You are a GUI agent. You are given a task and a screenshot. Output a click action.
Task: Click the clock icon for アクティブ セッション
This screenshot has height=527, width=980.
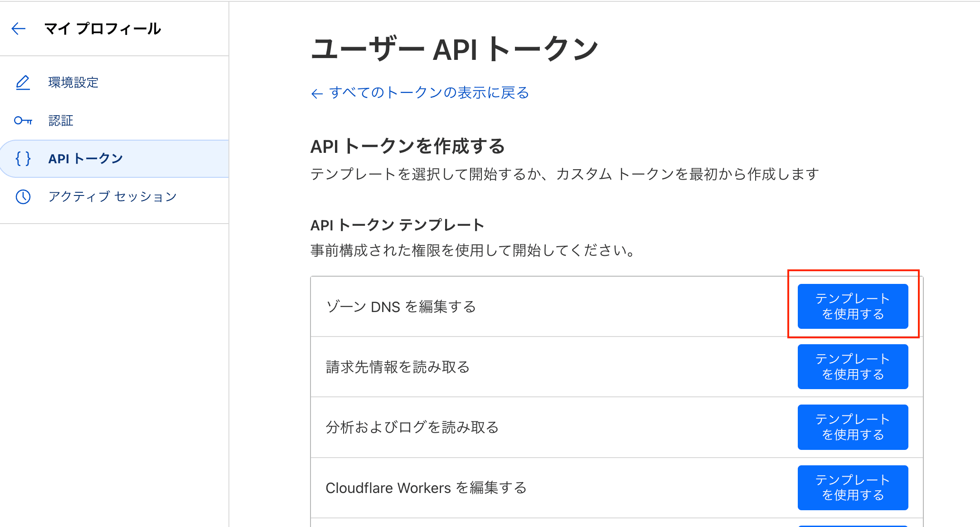click(23, 197)
